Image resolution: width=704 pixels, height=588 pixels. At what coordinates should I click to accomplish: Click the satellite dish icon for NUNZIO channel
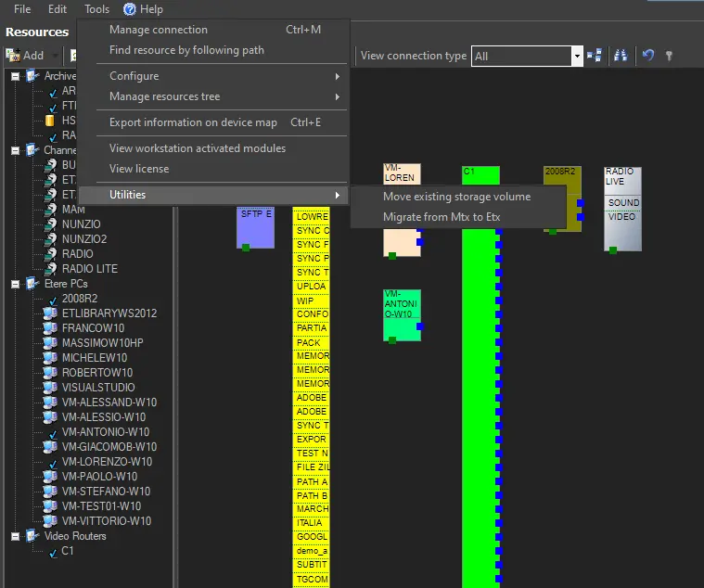pyautogui.click(x=50, y=224)
